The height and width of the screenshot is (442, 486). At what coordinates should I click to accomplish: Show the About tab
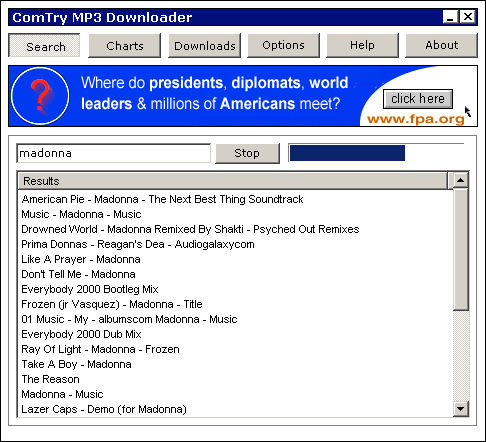441,45
